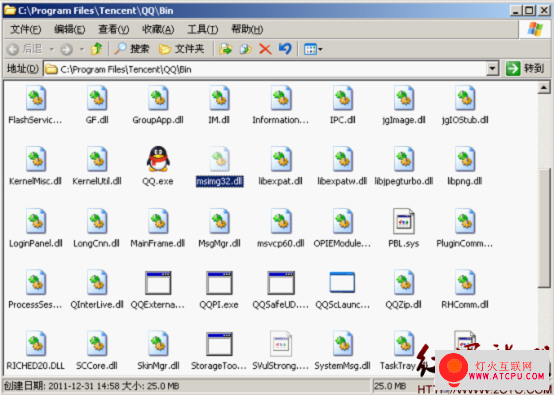Select the QInterLive.dll file name
Screen dimensions: 554x395
click(x=97, y=305)
